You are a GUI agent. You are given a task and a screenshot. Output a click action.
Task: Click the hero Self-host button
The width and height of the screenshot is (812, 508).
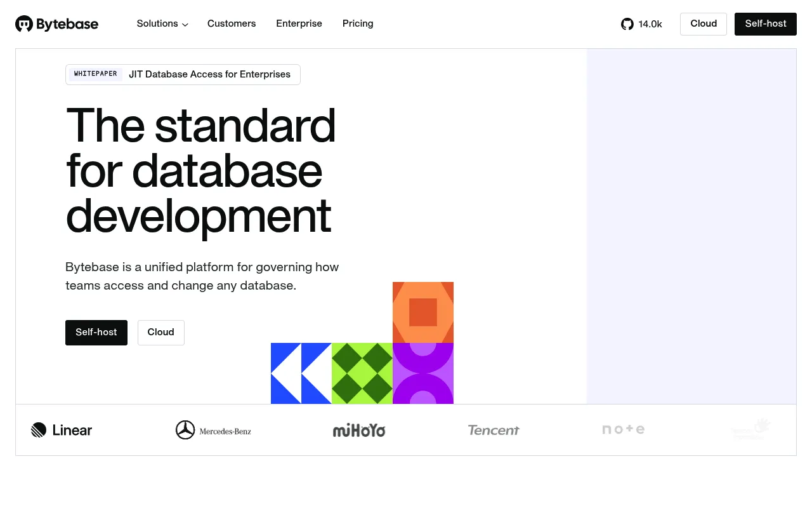point(96,333)
